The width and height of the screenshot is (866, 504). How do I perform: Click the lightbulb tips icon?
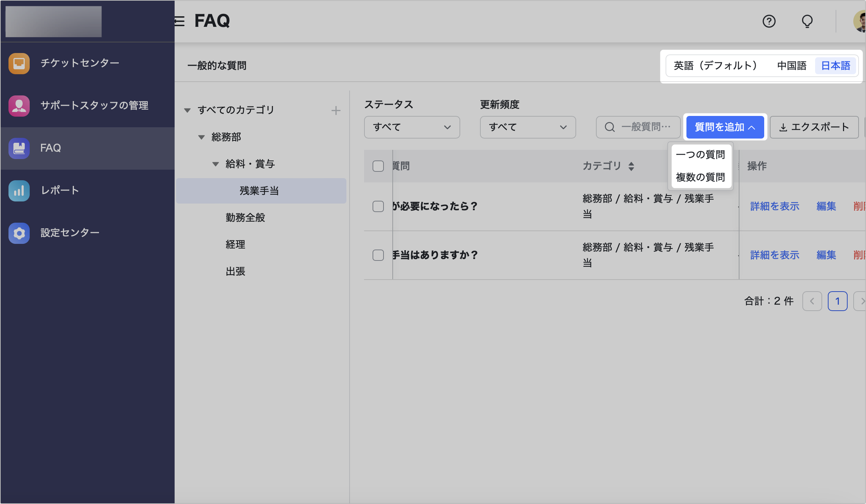point(807,21)
